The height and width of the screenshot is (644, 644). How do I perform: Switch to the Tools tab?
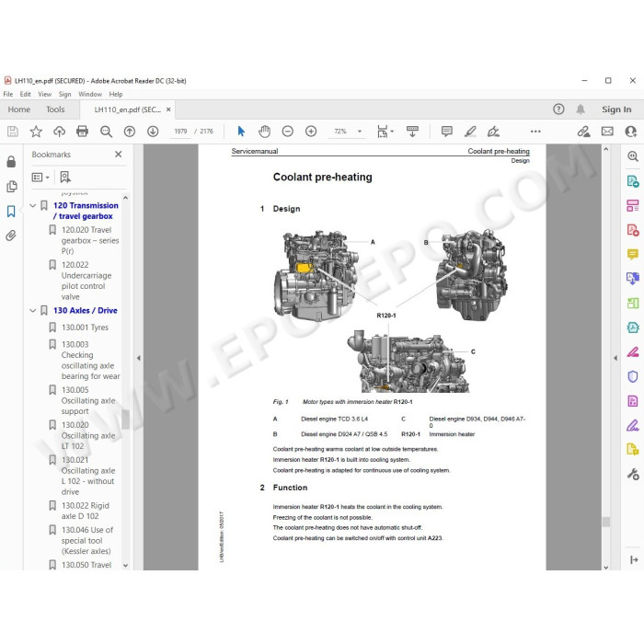click(x=55, y=109)
